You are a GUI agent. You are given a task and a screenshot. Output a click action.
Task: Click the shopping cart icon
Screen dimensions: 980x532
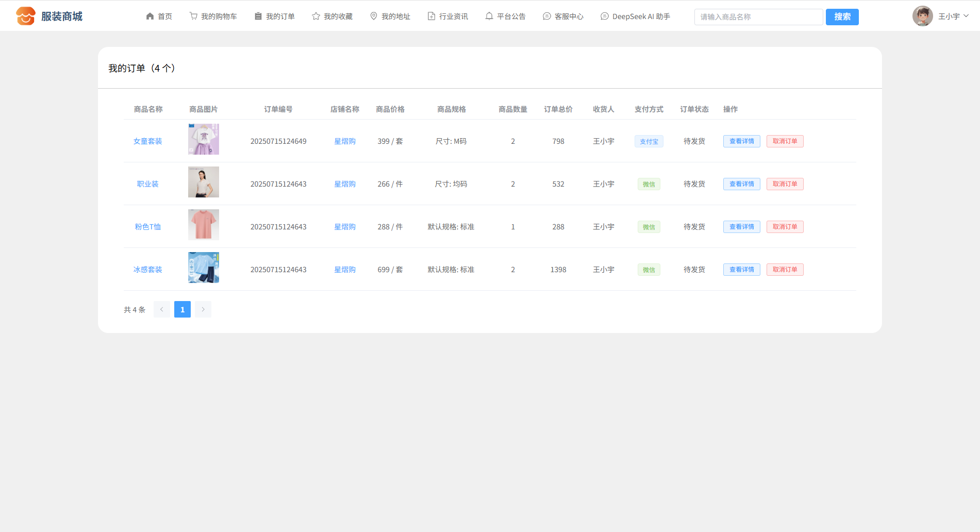click(193, 16)
